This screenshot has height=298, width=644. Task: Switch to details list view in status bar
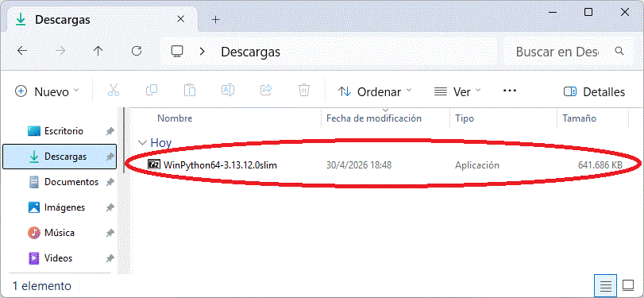(x=606, y=285)
